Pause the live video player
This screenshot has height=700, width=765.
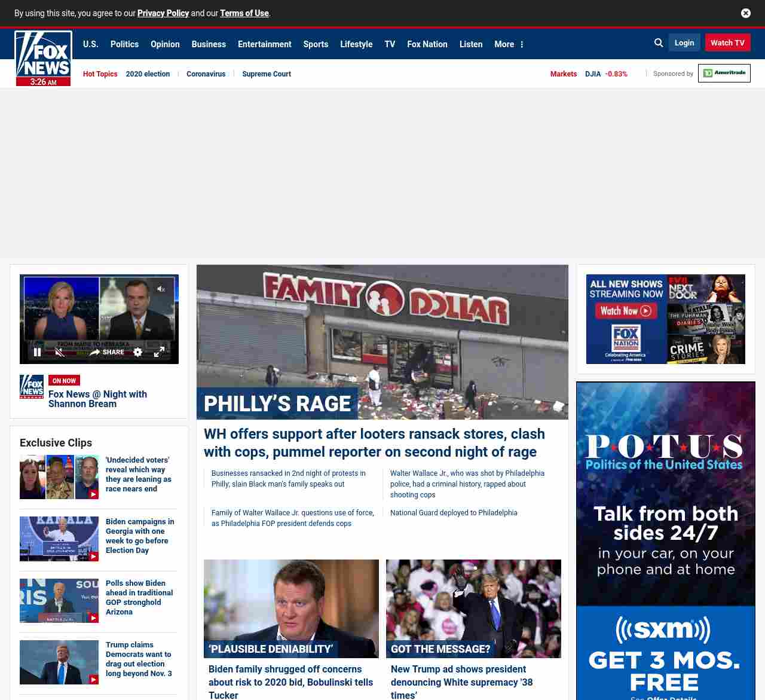pyautogui.click(x=37, y=352)
